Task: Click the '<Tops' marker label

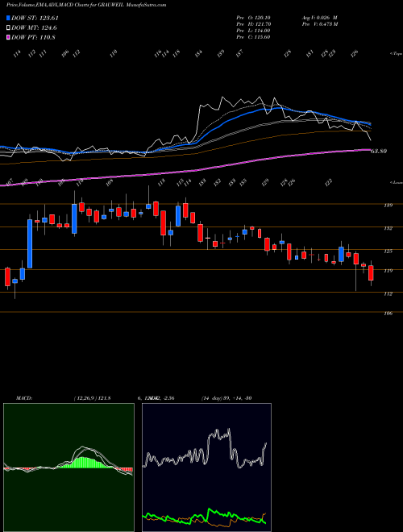Action: 396,54
